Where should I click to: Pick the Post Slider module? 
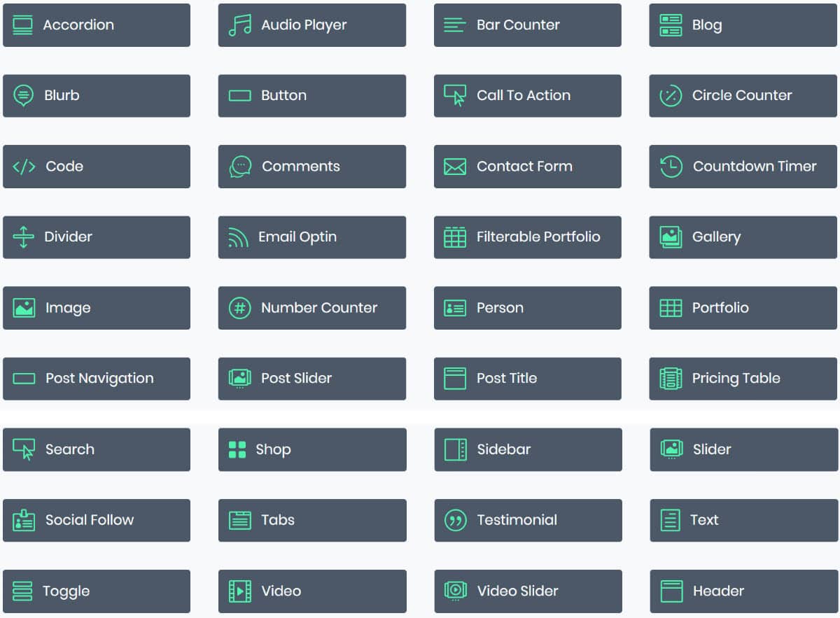[312, 379]
